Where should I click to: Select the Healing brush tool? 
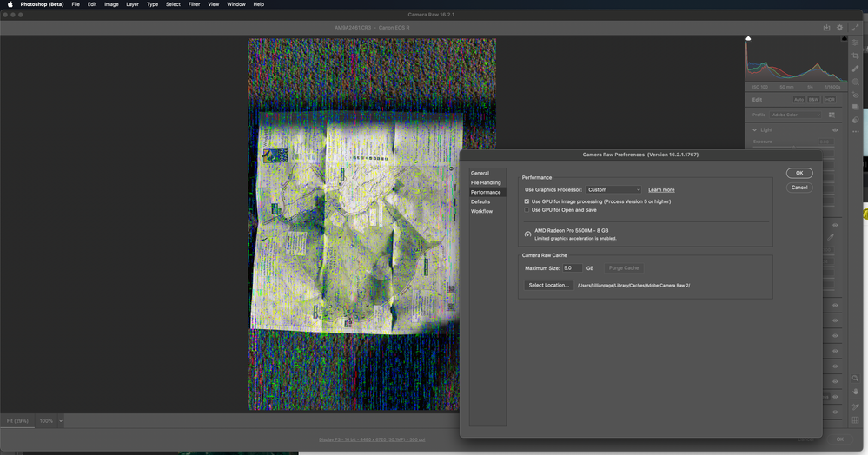856,69
